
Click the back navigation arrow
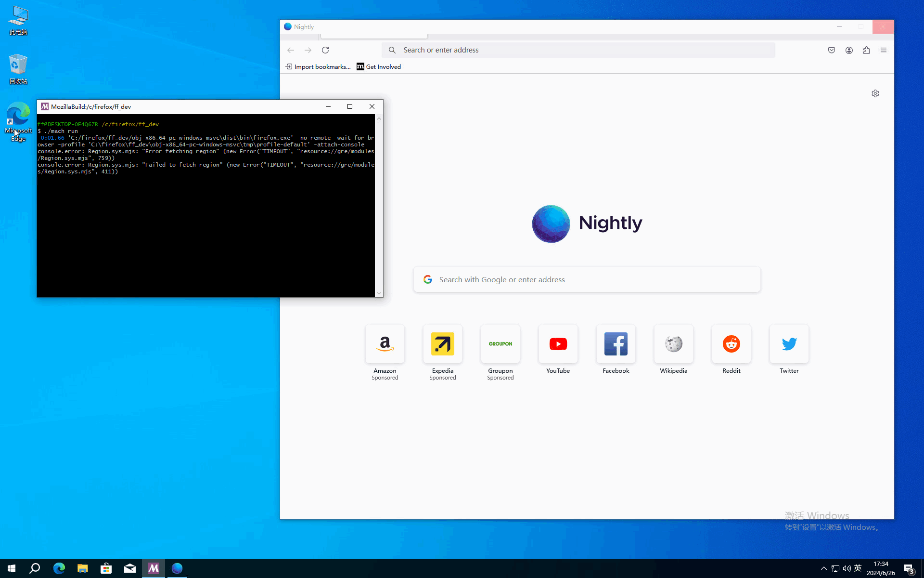coord(291,50)
